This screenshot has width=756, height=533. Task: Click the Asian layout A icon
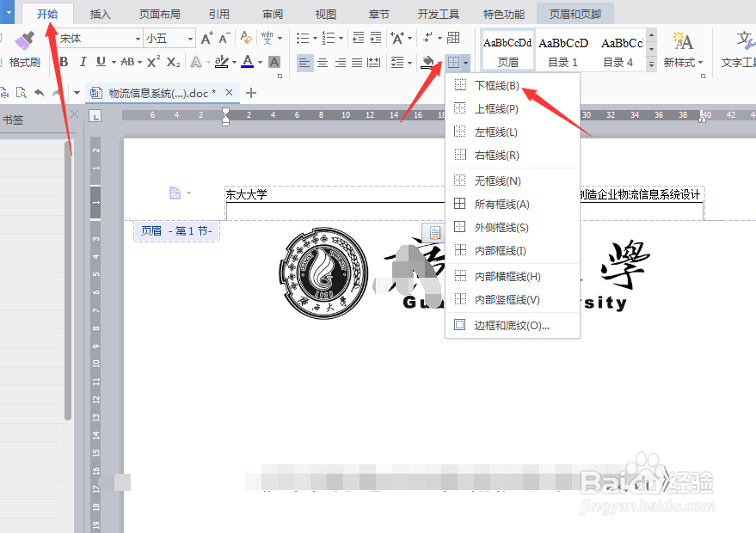pyautogui.click(x=397, y=38)
